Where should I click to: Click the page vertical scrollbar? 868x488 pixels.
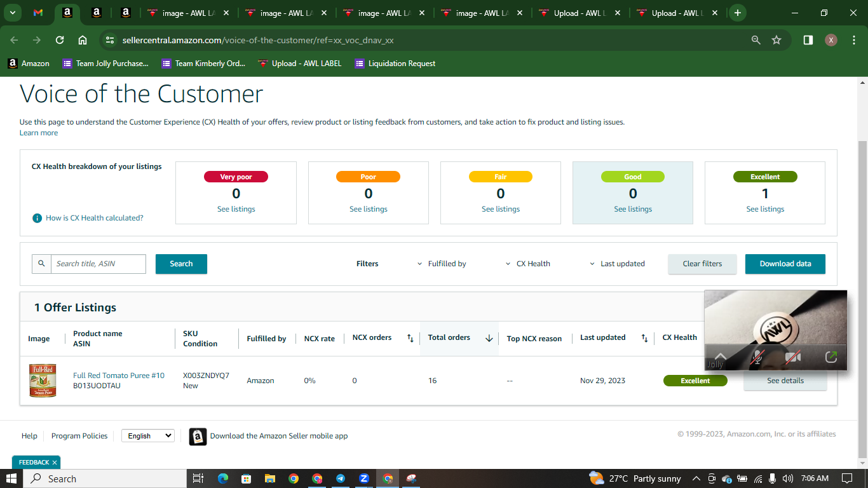[862, 299]
